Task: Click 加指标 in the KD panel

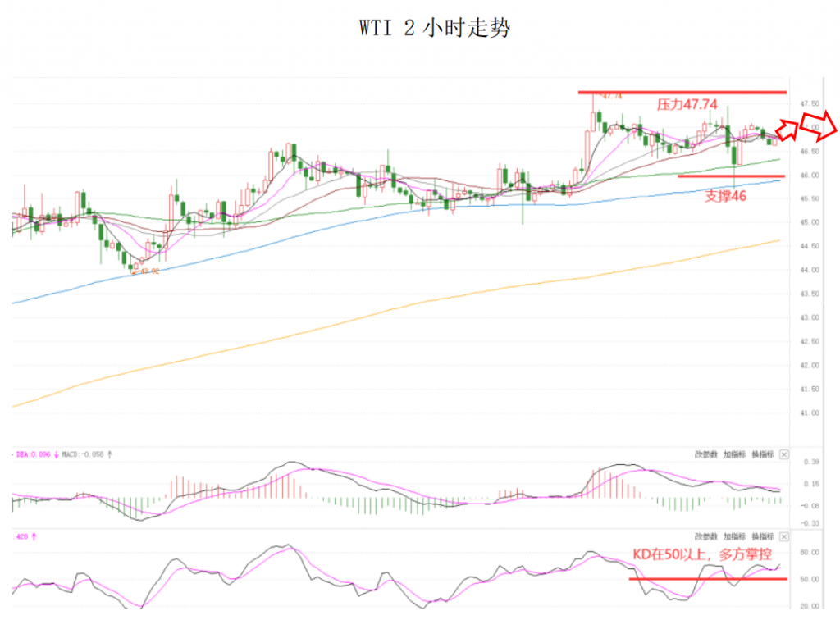Action: pos(734,536)
